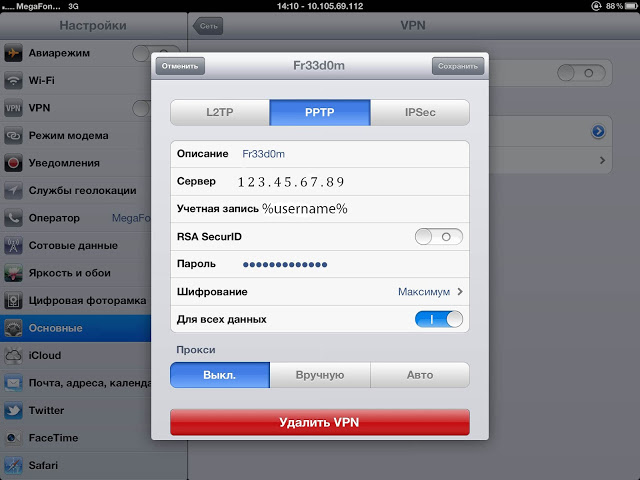This screenshot has width=640, height=480.
Task: Switch to the L2TP tab
Action: [x=219, y=113]
